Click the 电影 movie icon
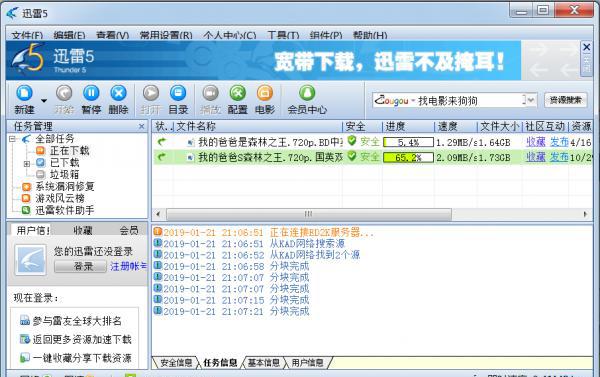This screenshot has width=600, height=377. coord(265,93)
